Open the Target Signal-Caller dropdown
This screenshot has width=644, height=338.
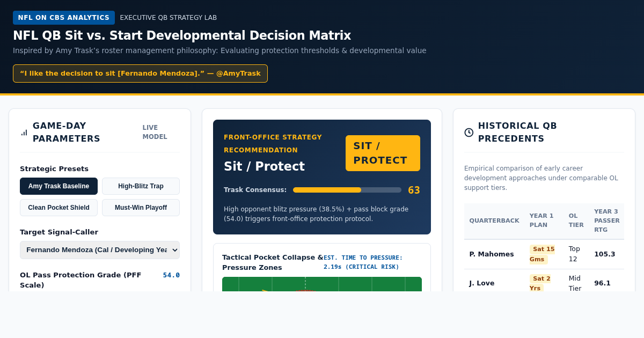coord(100,250)
